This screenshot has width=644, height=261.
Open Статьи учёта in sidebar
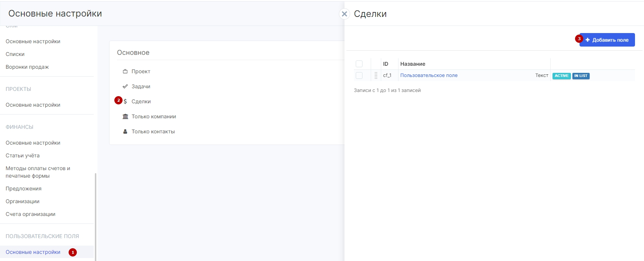[22, 155]
